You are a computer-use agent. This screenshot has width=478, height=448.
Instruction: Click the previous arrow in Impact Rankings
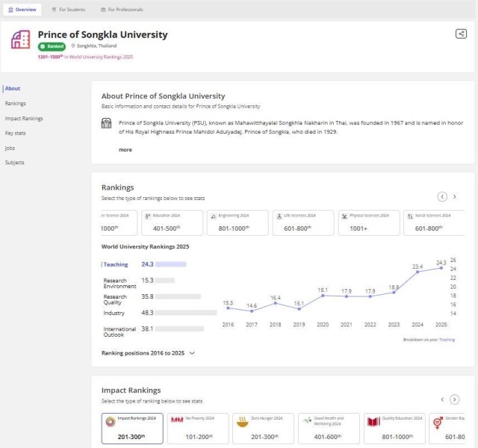pos(442,399)
